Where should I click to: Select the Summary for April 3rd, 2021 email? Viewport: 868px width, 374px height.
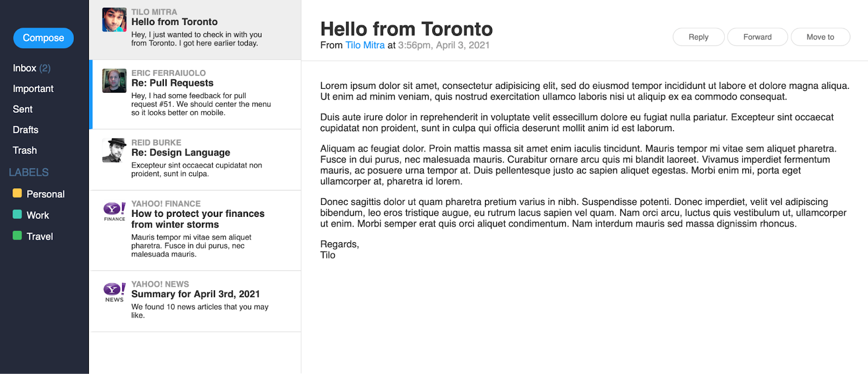click(x=195, y=294)
